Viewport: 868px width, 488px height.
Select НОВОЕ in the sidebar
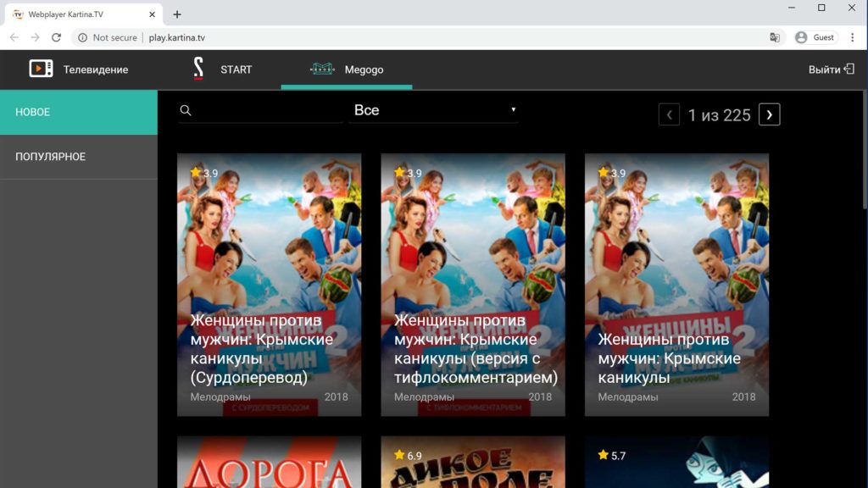79,113
